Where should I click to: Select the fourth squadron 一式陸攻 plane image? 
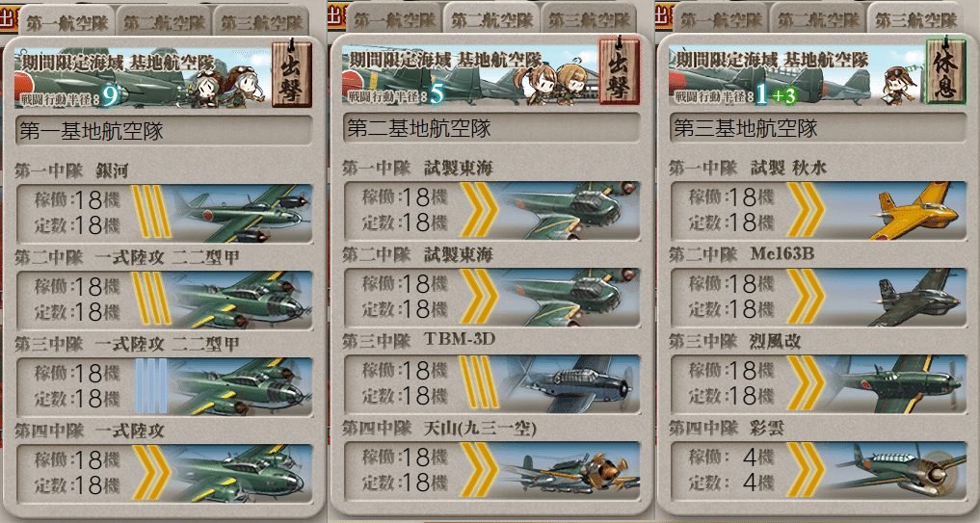click(x=243, y=473)
